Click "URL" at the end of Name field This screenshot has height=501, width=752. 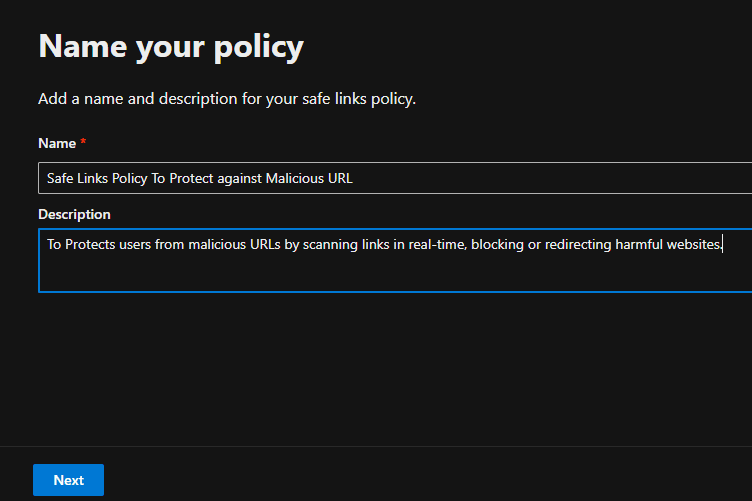tap(341, 178)
